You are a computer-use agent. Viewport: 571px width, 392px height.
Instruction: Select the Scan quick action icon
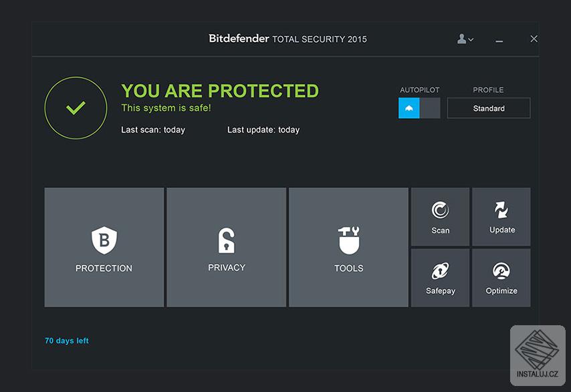point(440,210)
